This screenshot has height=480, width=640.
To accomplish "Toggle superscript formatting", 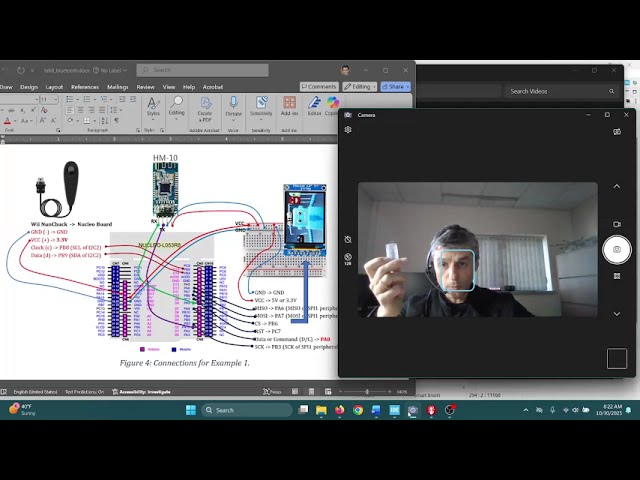I will click(x=33, y=110).
